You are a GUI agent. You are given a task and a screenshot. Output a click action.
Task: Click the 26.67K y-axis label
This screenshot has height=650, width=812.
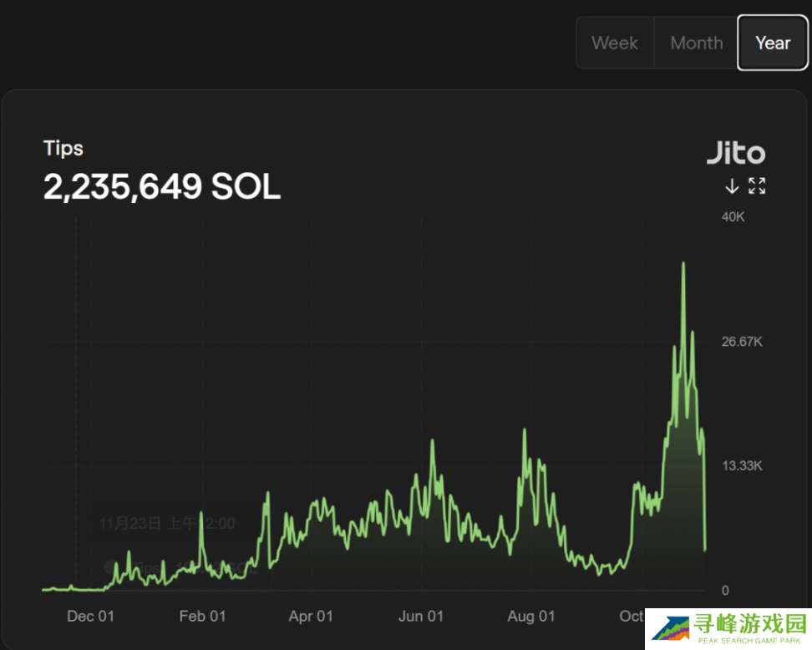point(742,342)
